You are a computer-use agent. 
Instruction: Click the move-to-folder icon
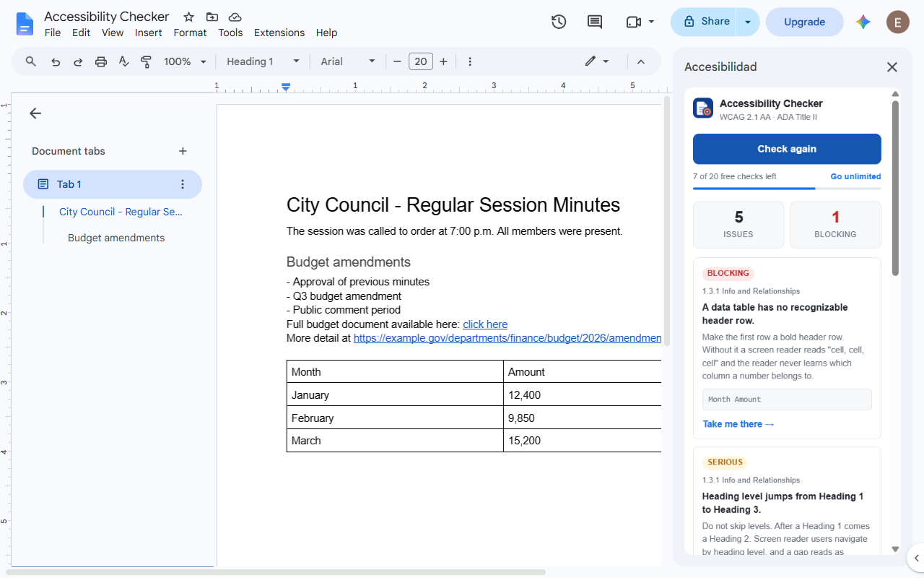pyautogui.click(x=212, y=17)
